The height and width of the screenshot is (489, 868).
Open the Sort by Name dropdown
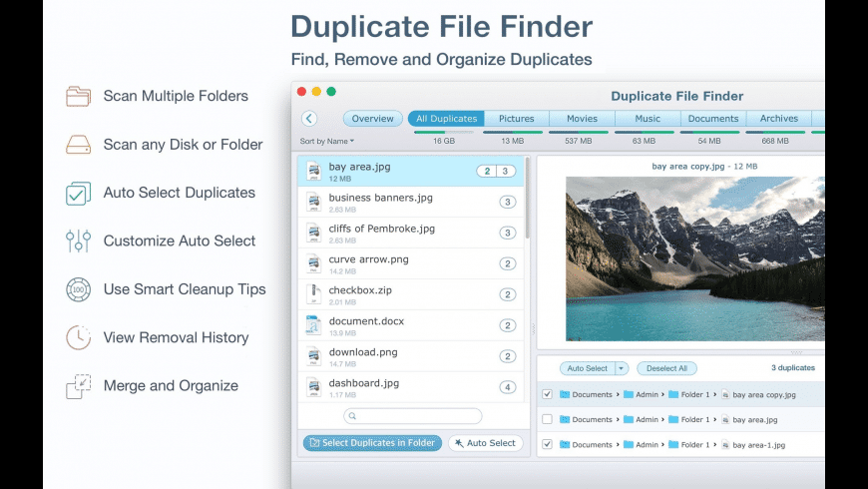[326, 142]
